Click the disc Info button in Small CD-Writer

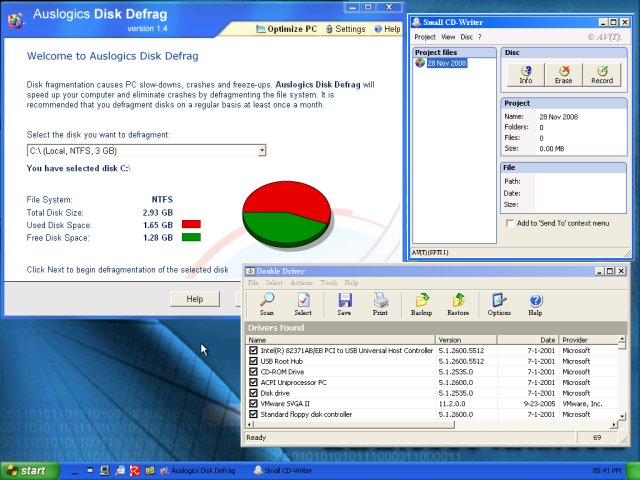(526, 75)
